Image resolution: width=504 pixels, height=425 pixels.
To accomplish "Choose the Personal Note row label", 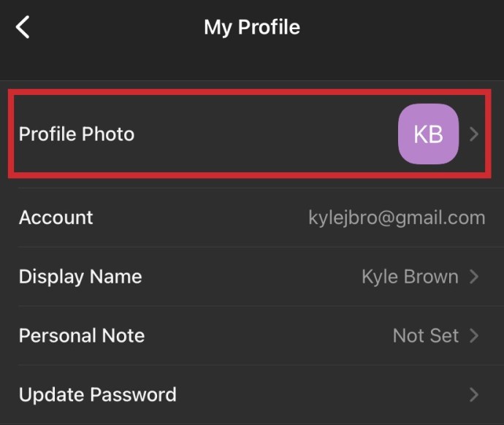I will (82, 336).
